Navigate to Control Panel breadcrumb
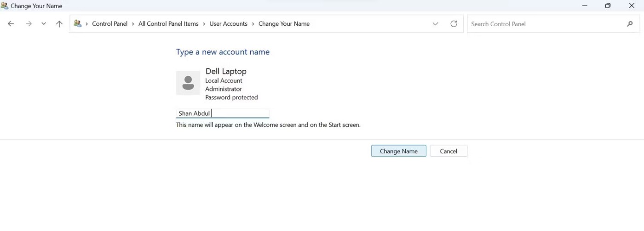The width and height of the screenshot is (644, 231). (x=109, y=24)
